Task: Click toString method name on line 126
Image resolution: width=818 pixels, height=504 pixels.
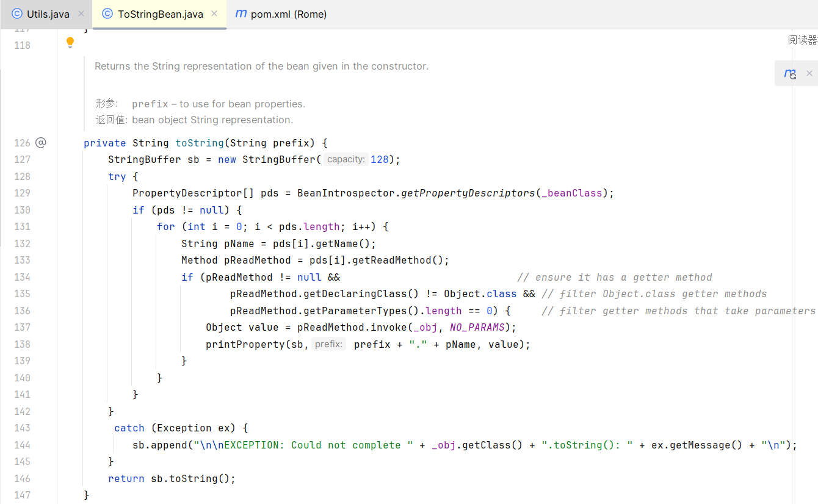Action: click(200, 143)
